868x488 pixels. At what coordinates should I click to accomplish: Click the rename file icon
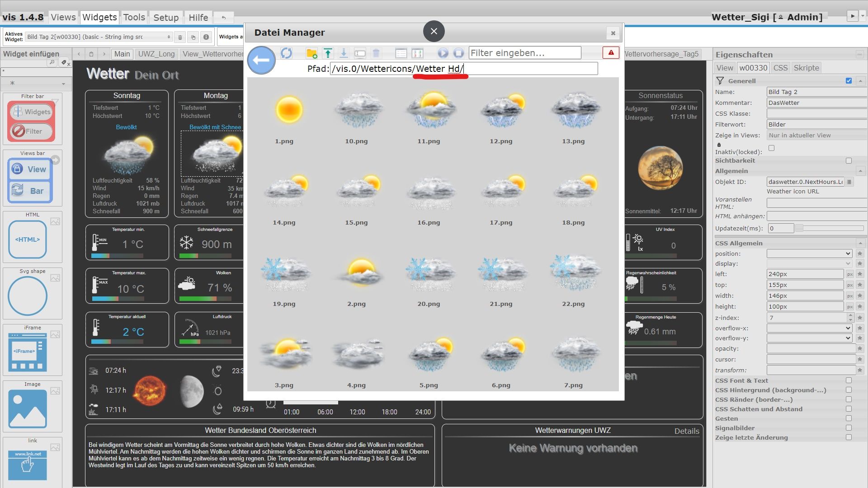360,53
